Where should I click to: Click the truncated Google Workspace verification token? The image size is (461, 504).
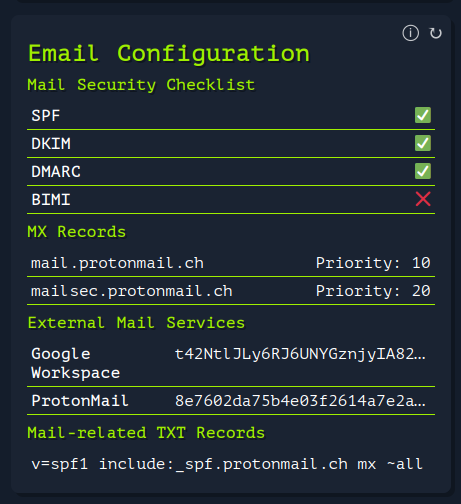300,354
